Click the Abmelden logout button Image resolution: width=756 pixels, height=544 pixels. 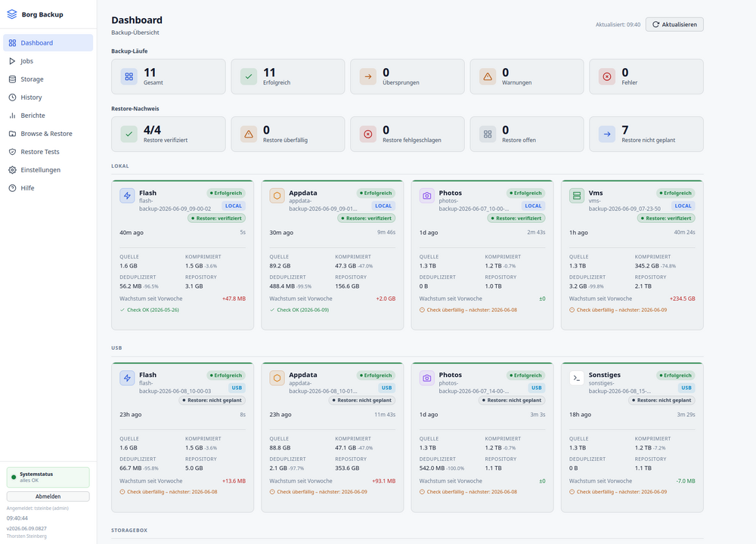[48, 496]
